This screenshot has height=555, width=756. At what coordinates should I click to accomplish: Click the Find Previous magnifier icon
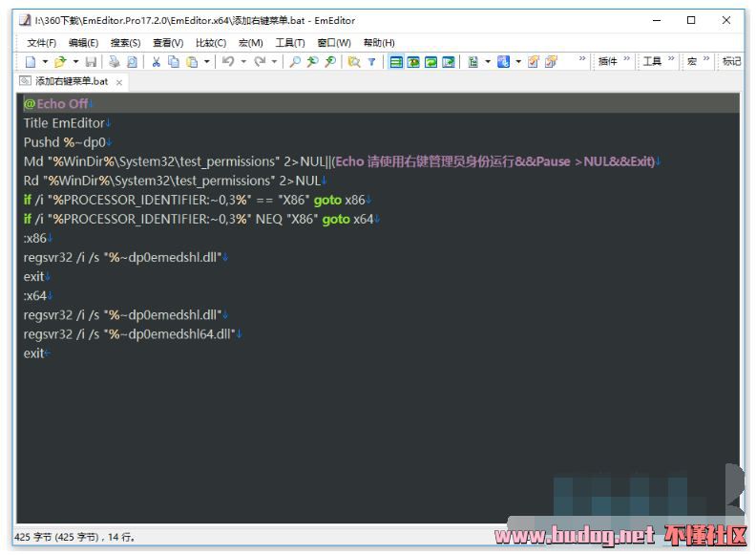312,62
